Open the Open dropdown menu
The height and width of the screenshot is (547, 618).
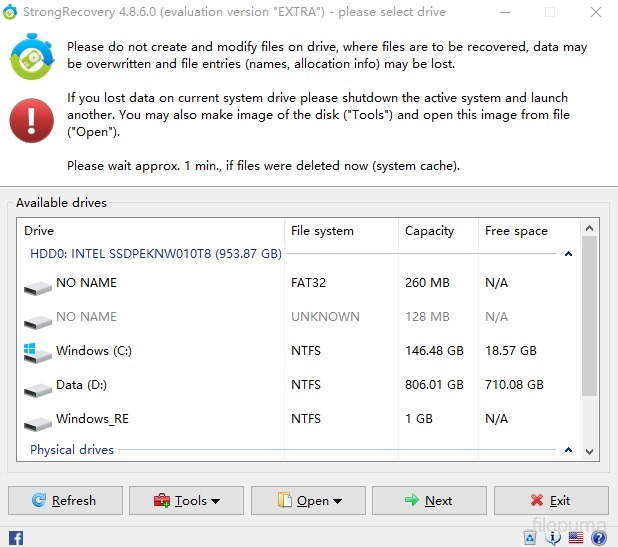click(x=308, y=501)
